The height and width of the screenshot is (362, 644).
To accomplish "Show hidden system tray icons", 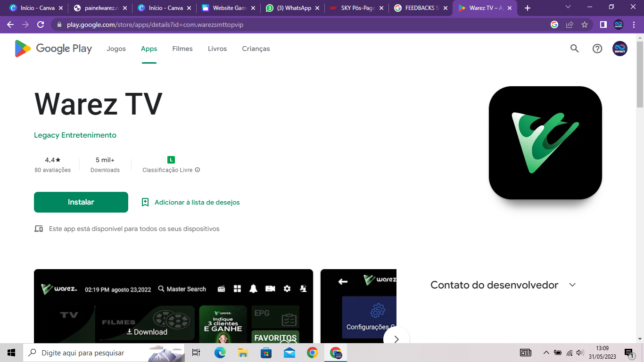I will [546, 353].
